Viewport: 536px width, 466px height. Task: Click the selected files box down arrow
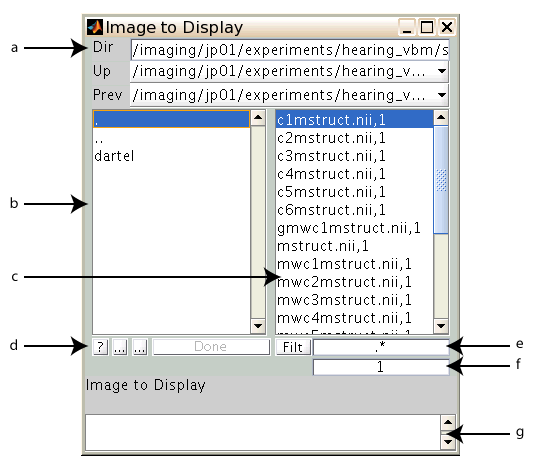click(448, 442)
